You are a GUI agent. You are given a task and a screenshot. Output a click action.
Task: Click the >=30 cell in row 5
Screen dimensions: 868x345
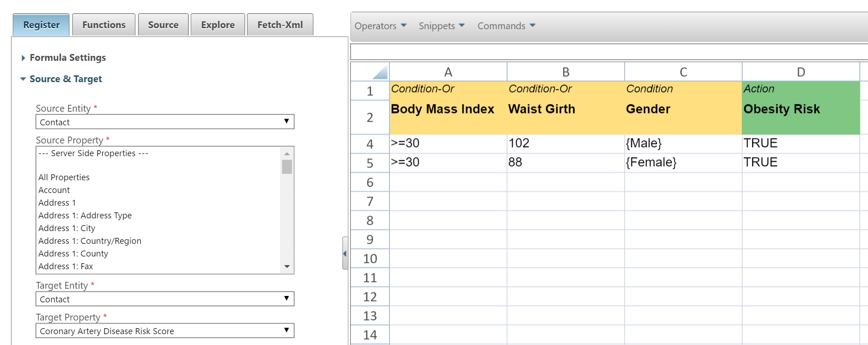point(448,163)
